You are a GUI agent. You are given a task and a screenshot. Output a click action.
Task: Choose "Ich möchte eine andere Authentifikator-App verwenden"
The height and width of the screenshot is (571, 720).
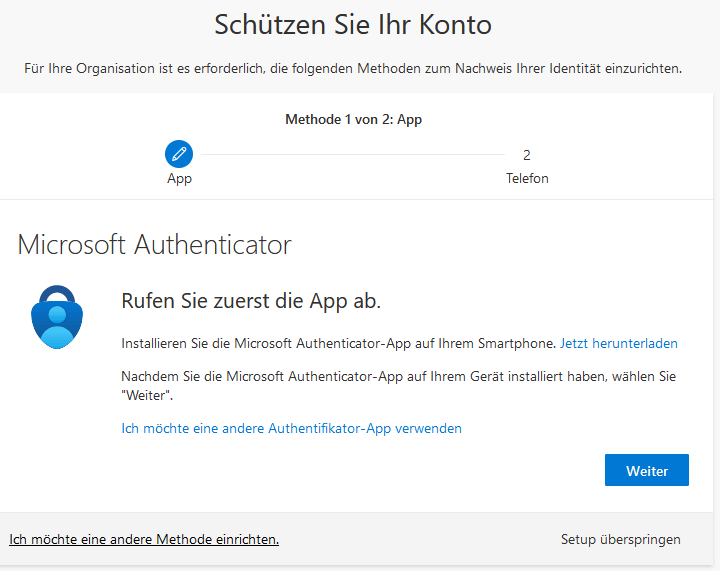(x=291, y=428)
